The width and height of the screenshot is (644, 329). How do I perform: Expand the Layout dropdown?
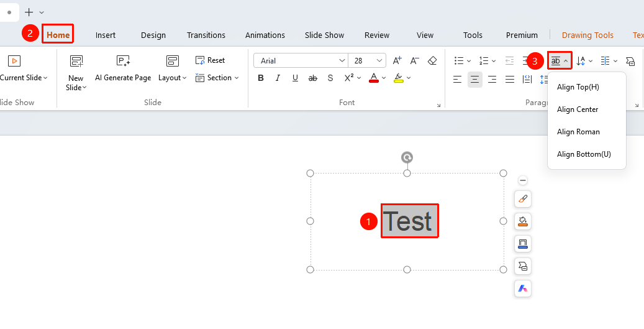185,78
